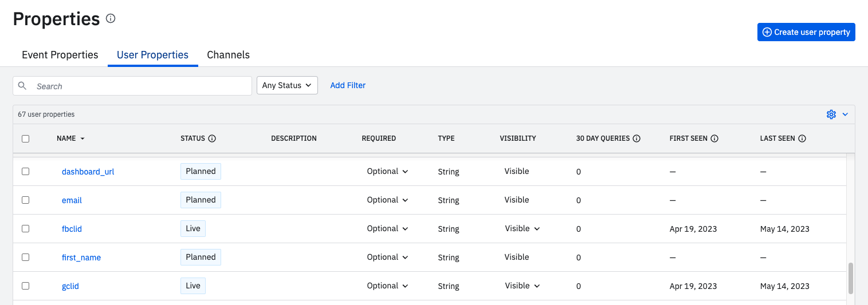Screen dimensions: 868x305
Task: Switch to Event Properties tab
Action: coord(60,55)
